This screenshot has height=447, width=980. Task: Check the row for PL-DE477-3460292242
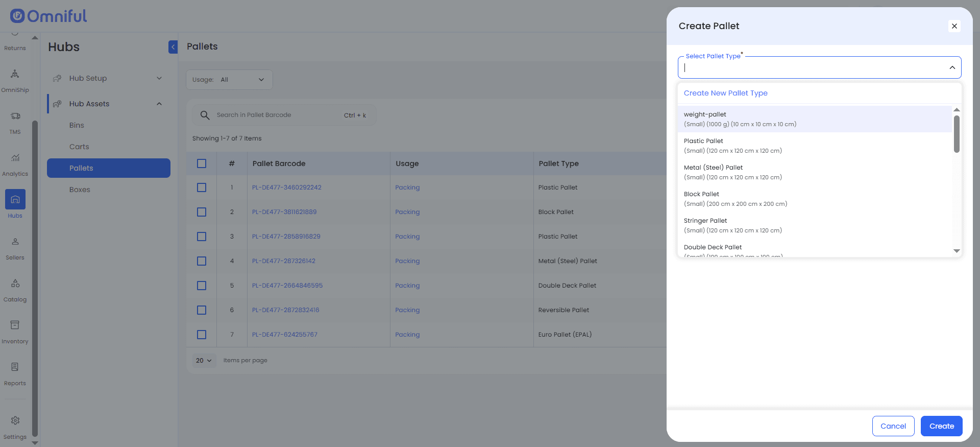[202, 187]
